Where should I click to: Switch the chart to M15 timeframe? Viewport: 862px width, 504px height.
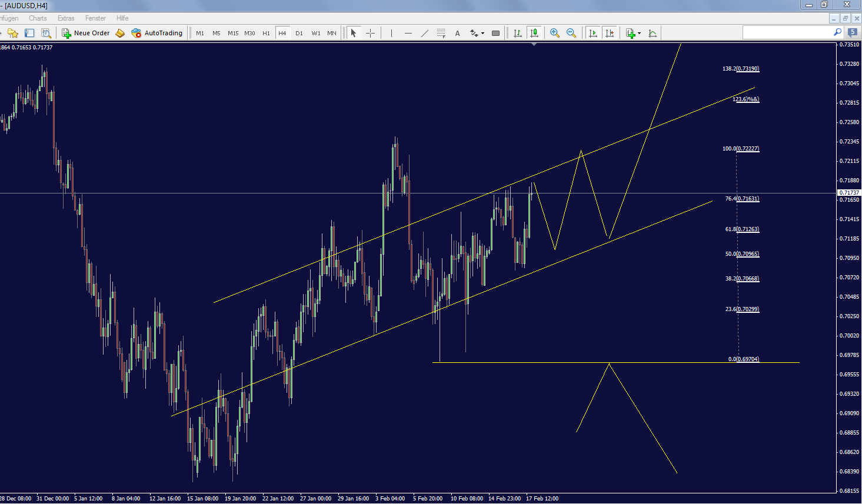[232, 33]
